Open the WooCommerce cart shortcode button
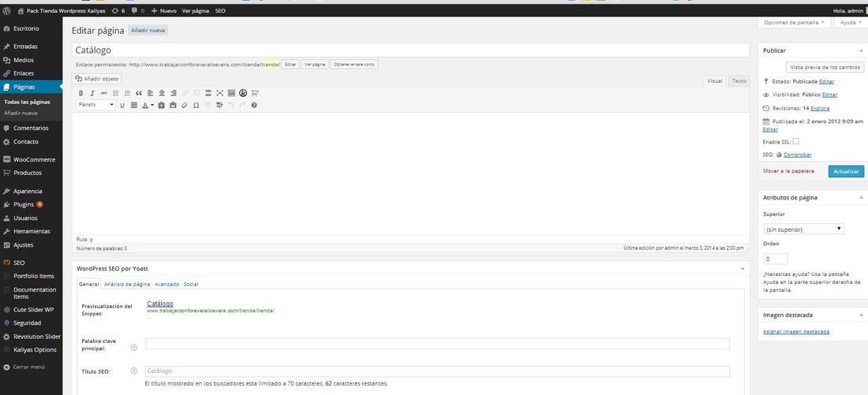This screenshot has height=395, width=868. pyautogui.click(x=255, y=93)
